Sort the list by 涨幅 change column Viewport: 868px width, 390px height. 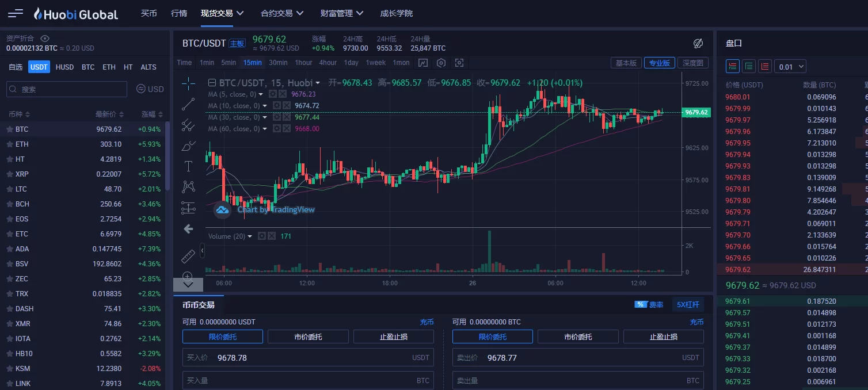click(x=152, y=114)
